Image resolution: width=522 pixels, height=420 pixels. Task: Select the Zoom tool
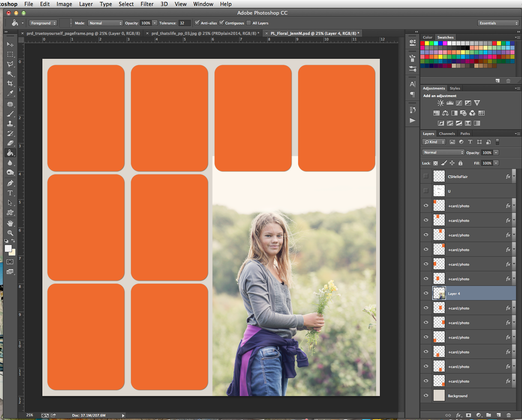coord(10,233)
